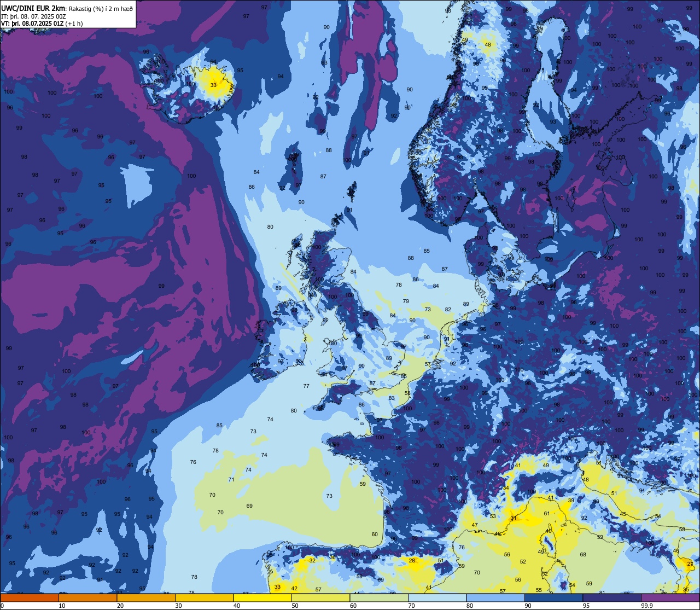
Task: Click the 95–99.9 dark indigo legend swatch
Action: 612,598
